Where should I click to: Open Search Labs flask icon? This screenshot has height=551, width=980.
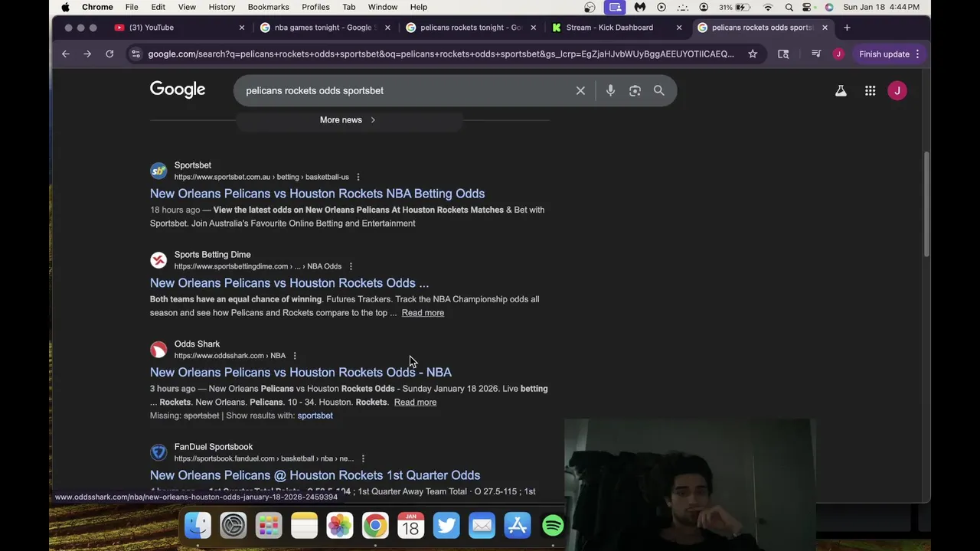tap(841, 91)
